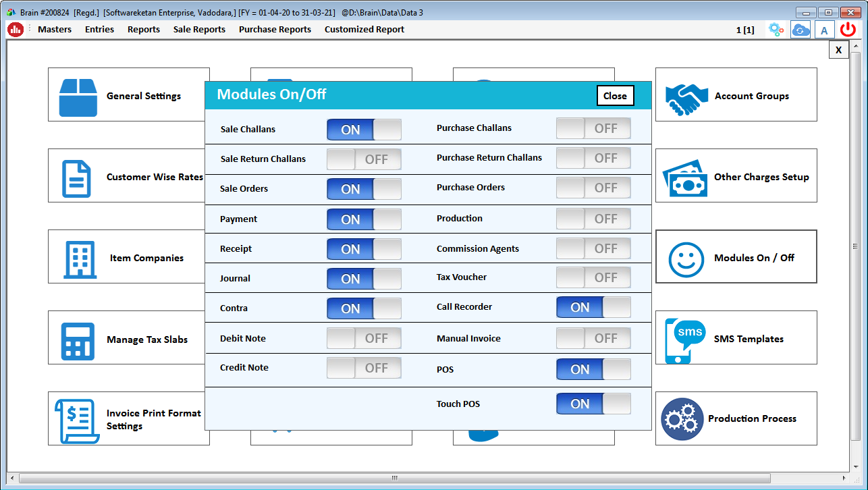Enable the Purchase Orders module
868x490 pixels.
tap(593, 188)
